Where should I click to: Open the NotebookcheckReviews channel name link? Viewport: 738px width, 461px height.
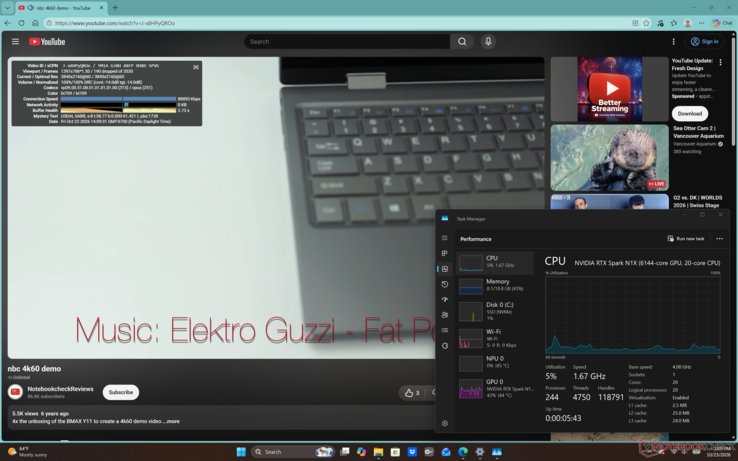[60, 389]
